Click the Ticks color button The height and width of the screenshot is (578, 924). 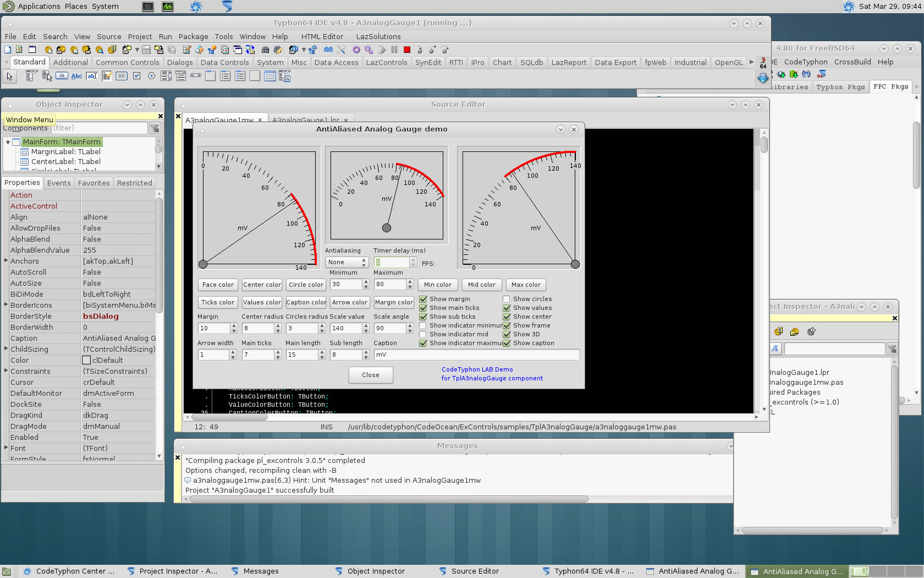click(218, 302)
